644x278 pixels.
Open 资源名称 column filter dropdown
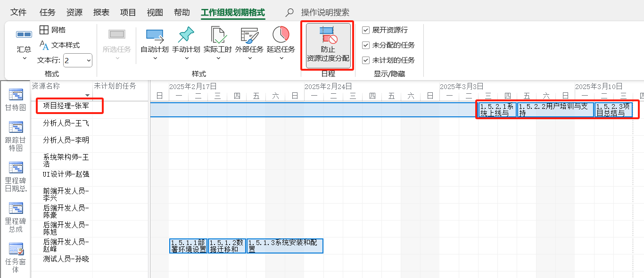pos(87,96)
